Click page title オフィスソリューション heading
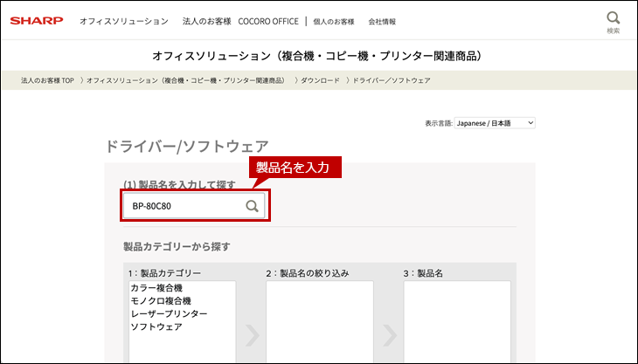638x364 pixels. 319,56
